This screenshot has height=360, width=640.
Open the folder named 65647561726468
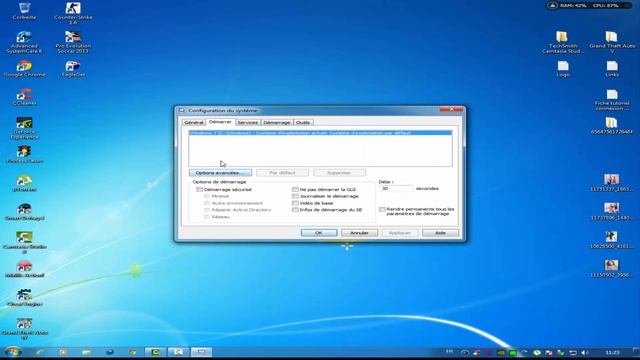pyautogui.click(x=611, y=126)
